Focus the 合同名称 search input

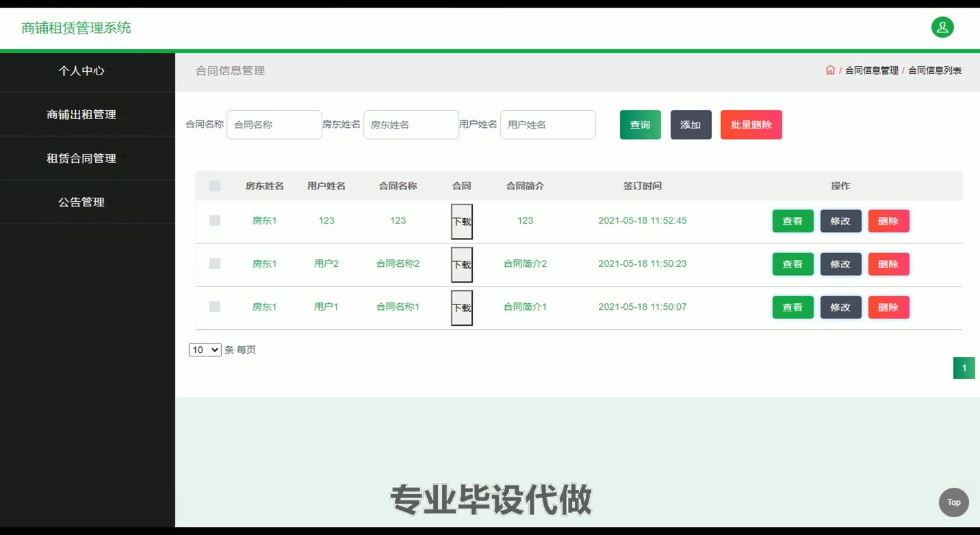(x=274, y=125)
